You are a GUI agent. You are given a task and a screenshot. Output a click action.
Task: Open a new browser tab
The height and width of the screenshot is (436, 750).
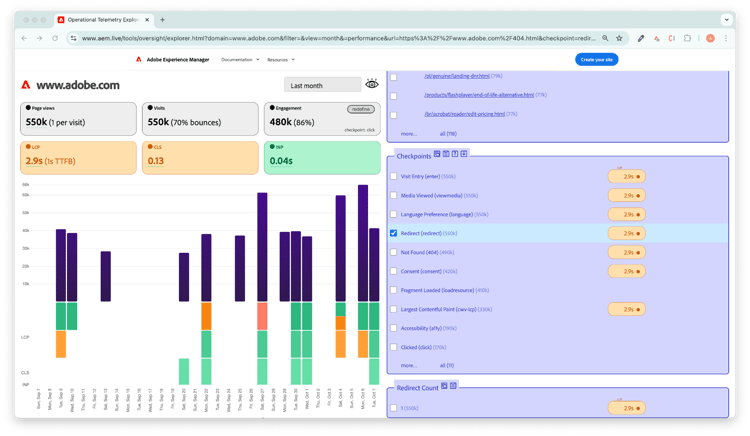[x=163, y=19]
